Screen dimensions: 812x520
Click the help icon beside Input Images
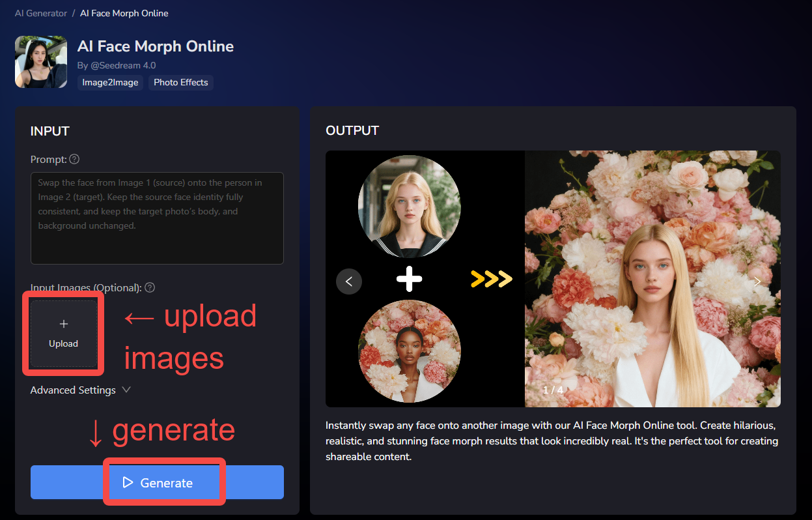(x=150, y=287)
